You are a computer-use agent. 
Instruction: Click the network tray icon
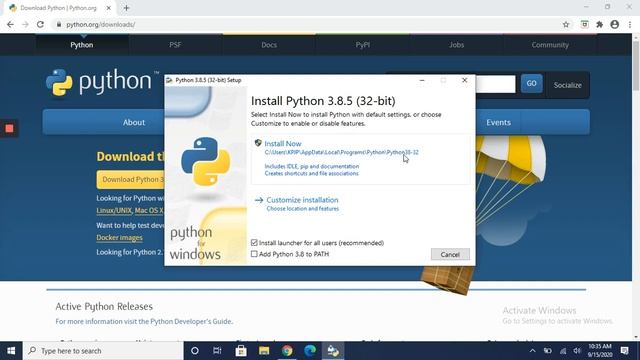pyautogui.click(x=563, y=351)
